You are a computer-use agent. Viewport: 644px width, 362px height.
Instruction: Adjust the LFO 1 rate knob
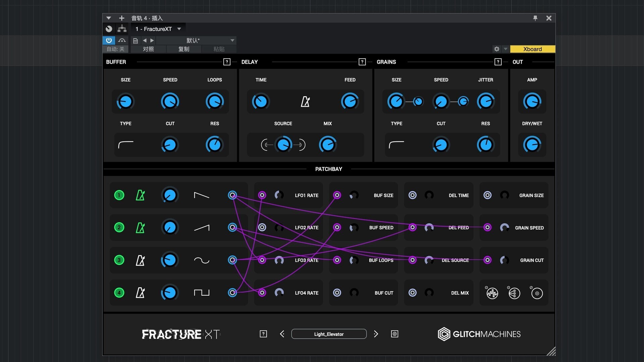point(170,195)
